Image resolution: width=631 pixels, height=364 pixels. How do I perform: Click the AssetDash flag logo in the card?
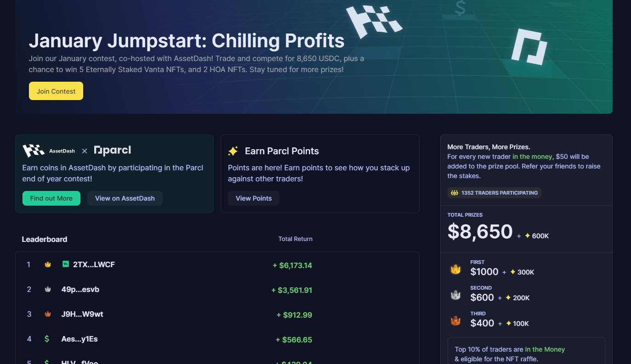tap(34, 151)
